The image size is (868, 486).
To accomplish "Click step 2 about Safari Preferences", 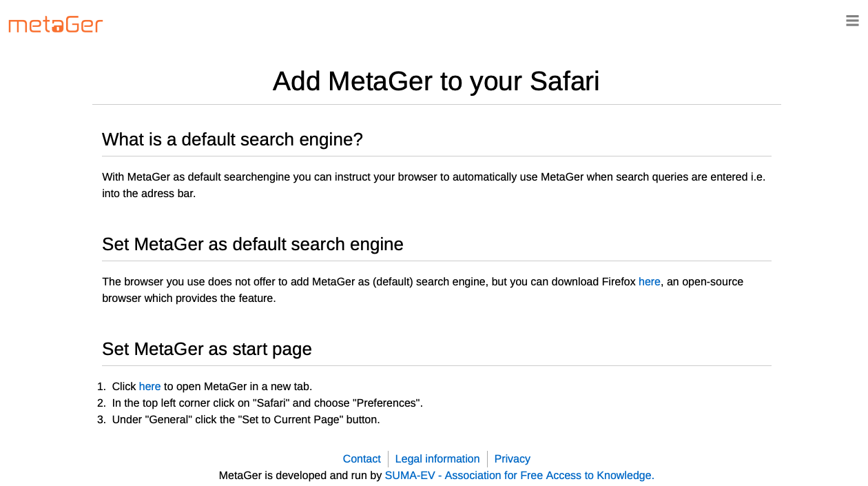I will (267, 403).
